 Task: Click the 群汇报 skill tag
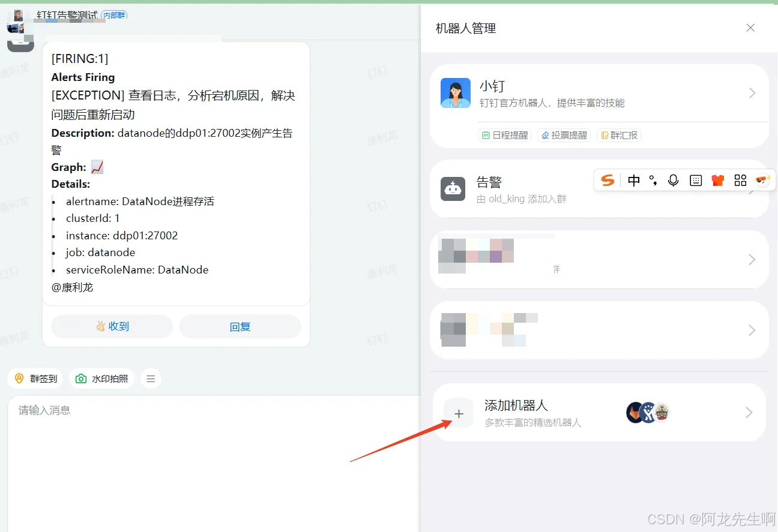[x=619, y=136]
